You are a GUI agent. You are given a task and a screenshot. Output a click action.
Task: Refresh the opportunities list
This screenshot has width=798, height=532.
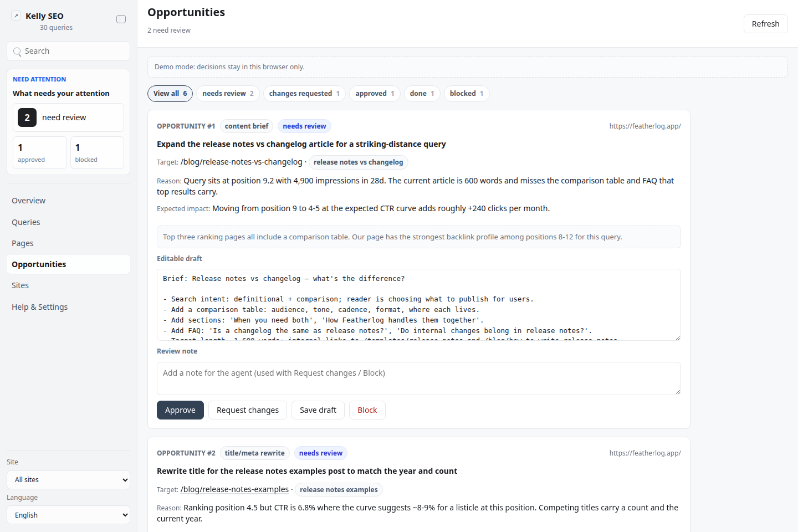pos(765,24)
